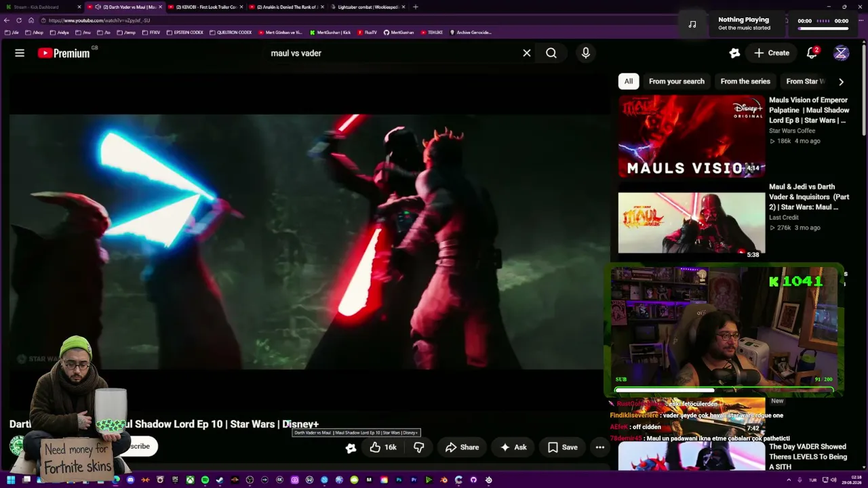Open 'The Day VADER Showed' video title

tap(808, 457)
